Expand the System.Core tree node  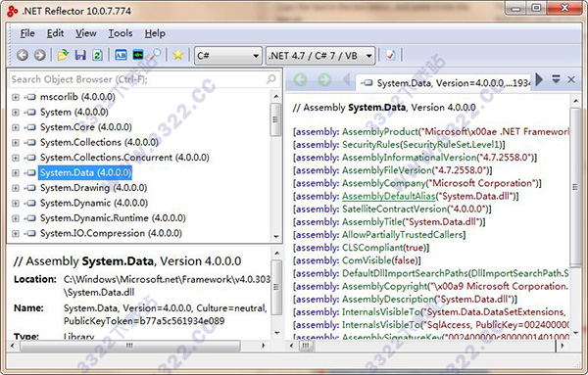pyautogui.click(x=16, y=127)
